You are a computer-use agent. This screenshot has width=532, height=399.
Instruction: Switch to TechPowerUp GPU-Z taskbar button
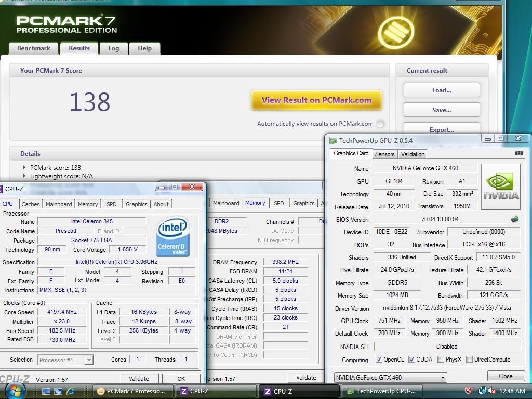point(382,391)
